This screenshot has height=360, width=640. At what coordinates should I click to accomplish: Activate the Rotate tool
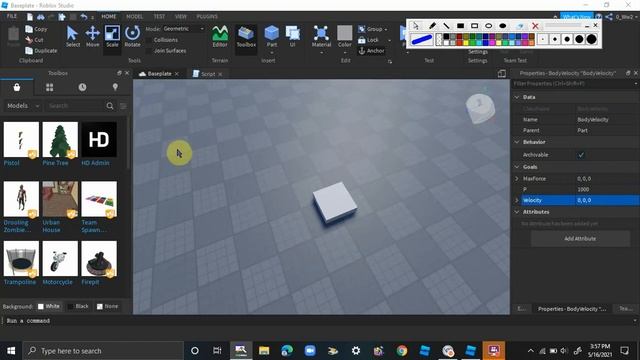[x=132, y=37]
